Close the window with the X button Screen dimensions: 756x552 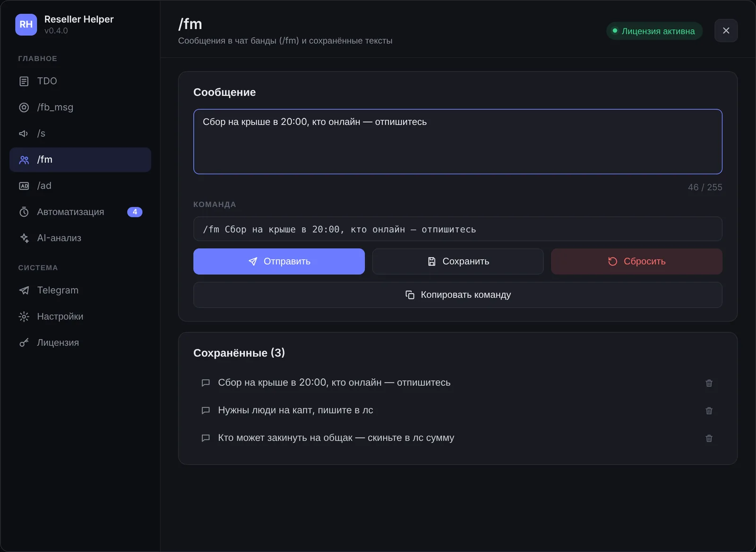726,31
